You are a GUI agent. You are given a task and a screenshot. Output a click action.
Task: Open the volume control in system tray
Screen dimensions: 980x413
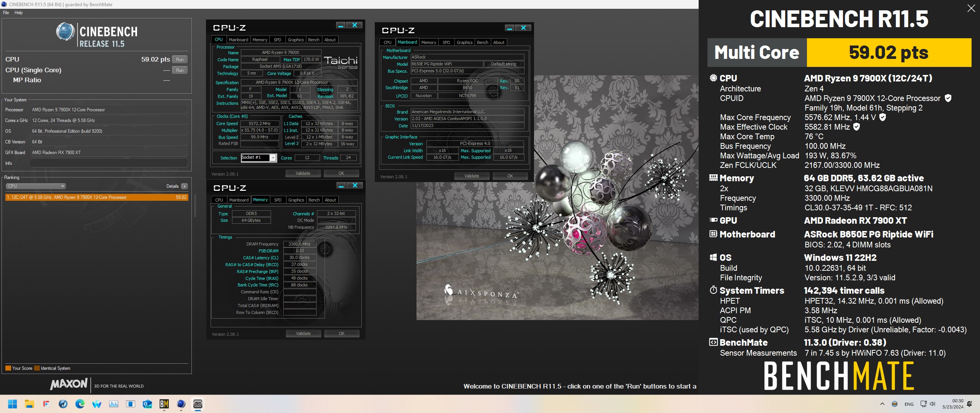(933, 404)
